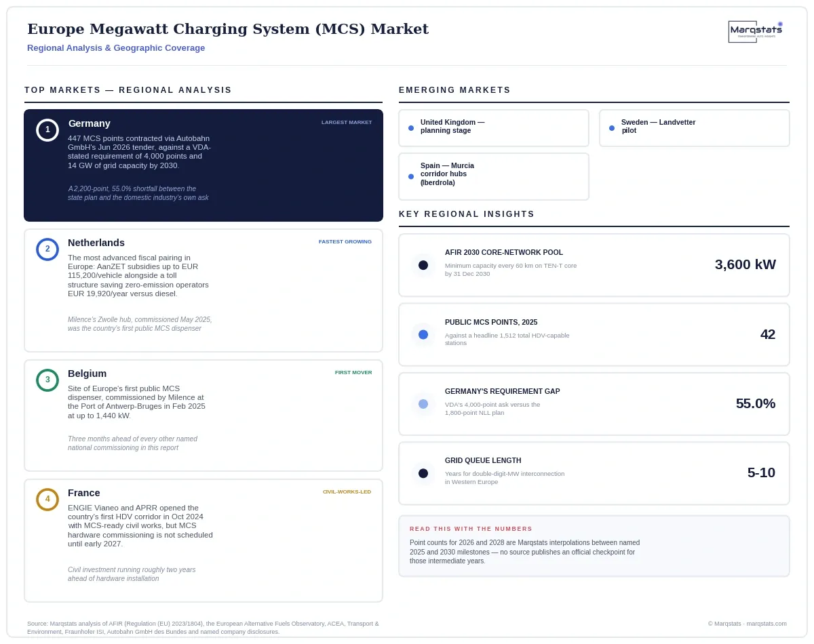Click the Minimum capacity every 60 km caption

(511, 270)
